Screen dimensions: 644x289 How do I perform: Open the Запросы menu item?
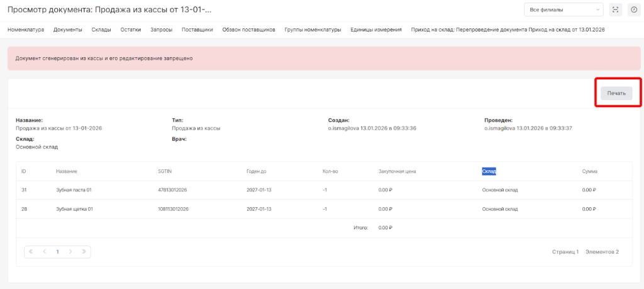(x=161, y=30)
